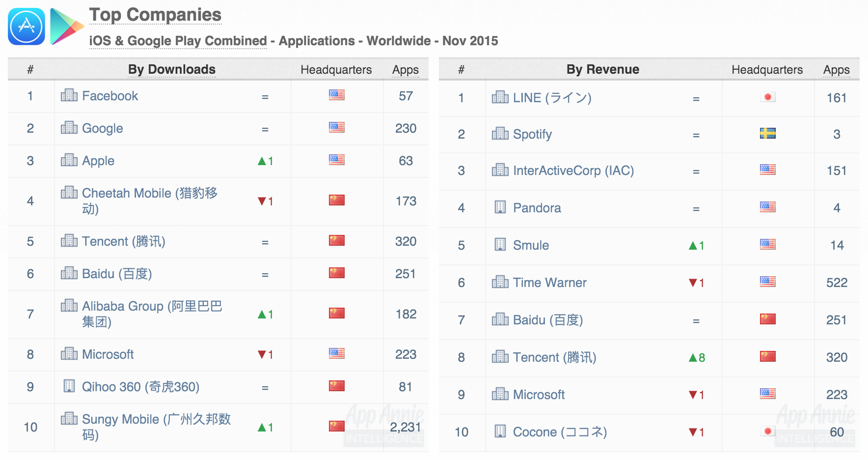Click the building icon beside Sungy Mobile
Screen dimensions: 868x460
tap(69, 418)
